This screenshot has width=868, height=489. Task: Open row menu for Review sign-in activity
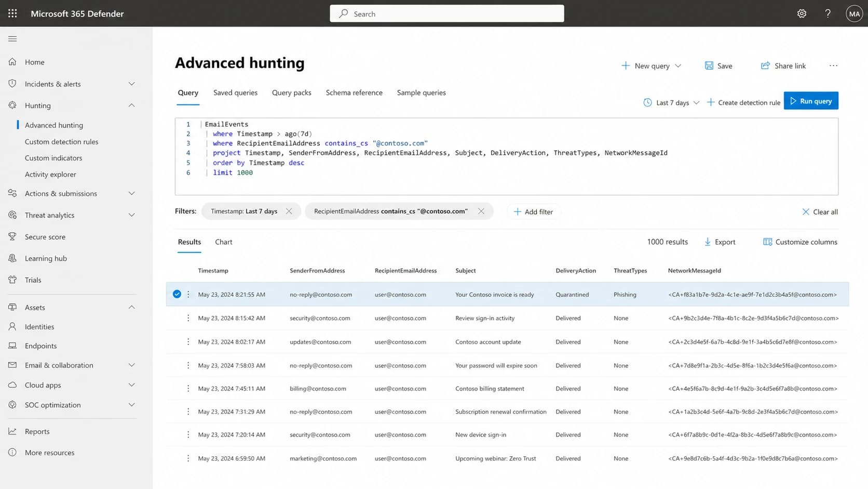coord(188,318)
